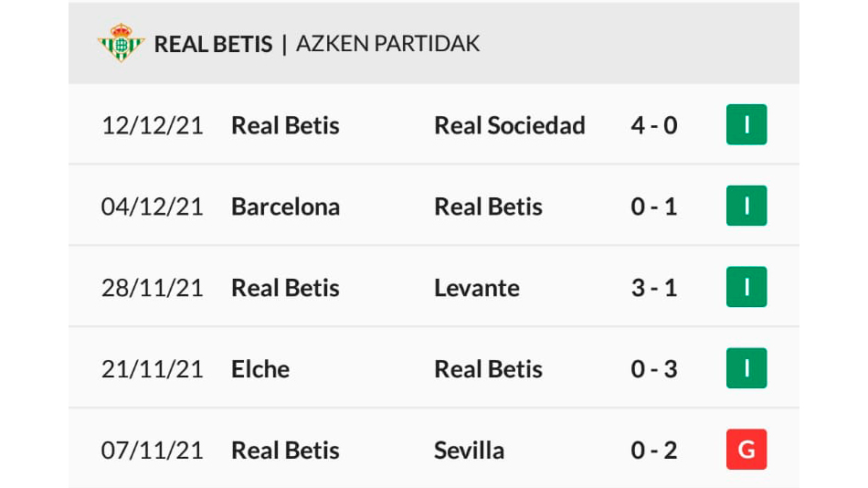Click red 'G' badge for Sevilla match
The height and width of the screenshot is (488, 868).
click(x=746, y=450)
